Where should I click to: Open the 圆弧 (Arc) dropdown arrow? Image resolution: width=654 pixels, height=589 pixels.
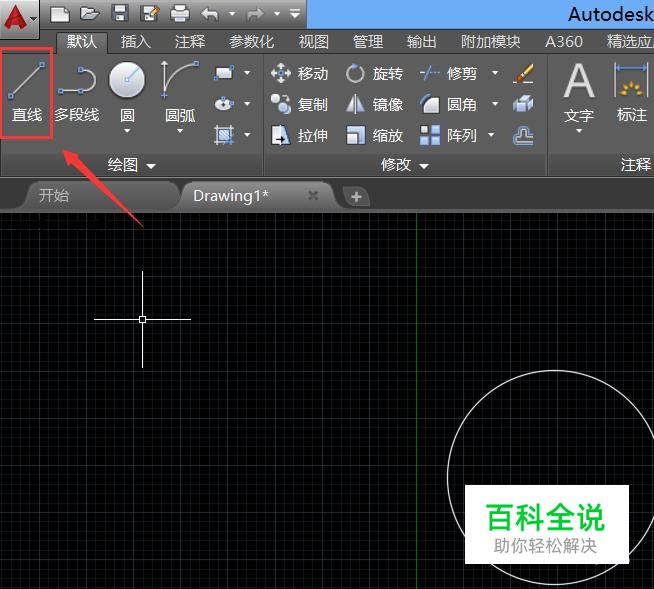[180, 131]
